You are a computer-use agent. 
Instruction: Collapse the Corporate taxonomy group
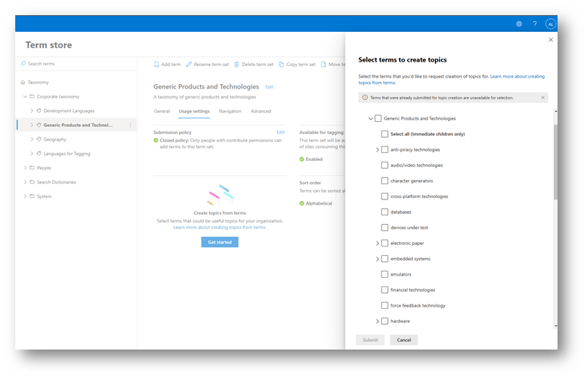click(25, 96)
